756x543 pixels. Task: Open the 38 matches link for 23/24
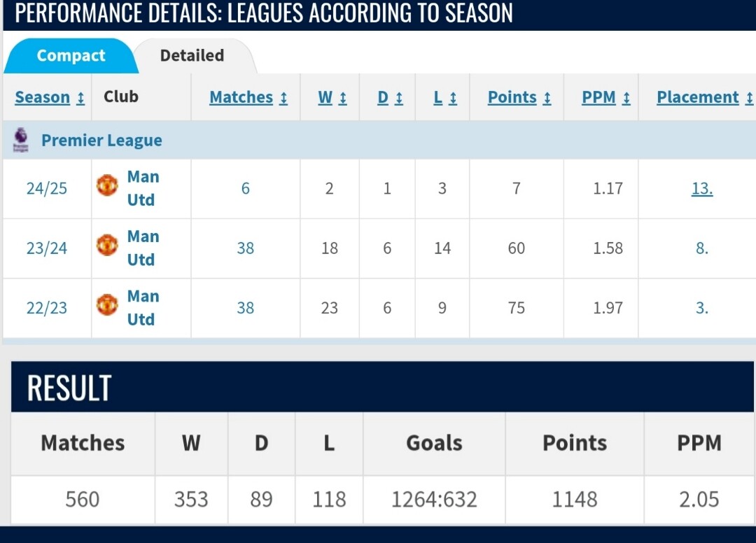click(x=246, y=248)
